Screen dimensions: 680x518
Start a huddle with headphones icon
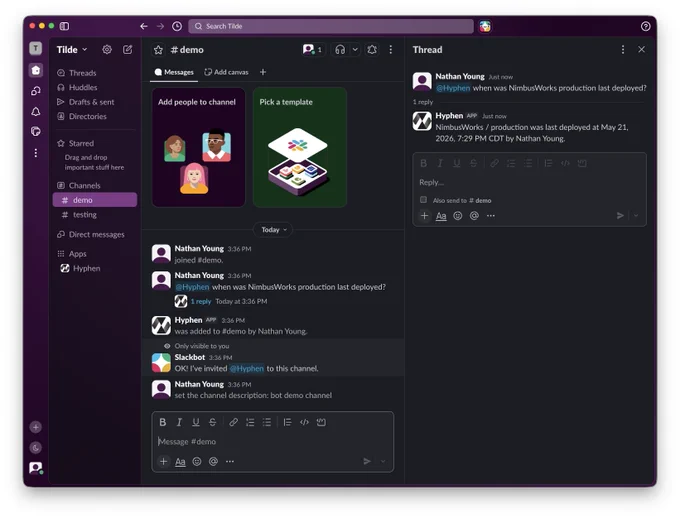pos(340,49)
